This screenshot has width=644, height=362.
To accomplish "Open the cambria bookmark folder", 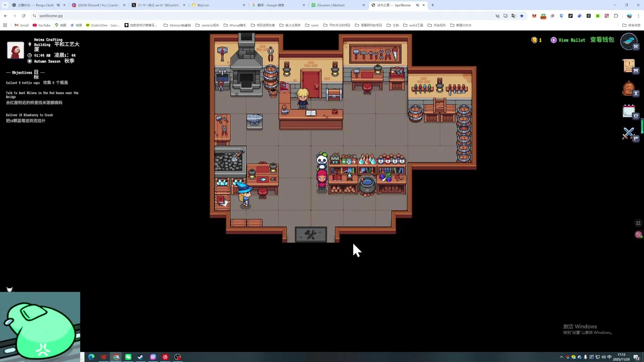I will click(x=207, y=25).
